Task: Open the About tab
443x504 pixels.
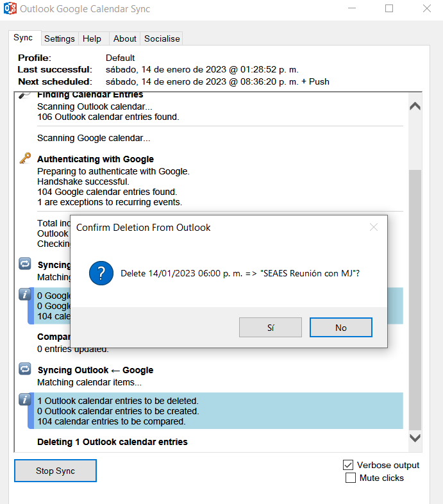Action: pyautogui.click(x=125, y=38)
